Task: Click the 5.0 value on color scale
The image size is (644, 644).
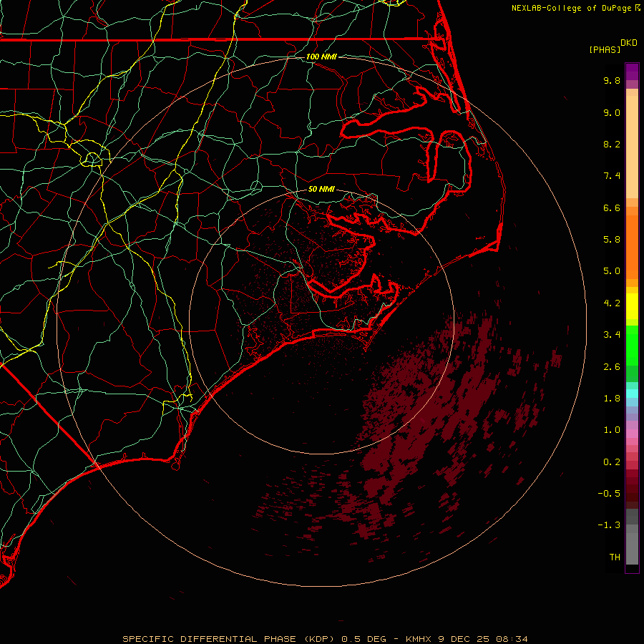Action: (612, 271)
